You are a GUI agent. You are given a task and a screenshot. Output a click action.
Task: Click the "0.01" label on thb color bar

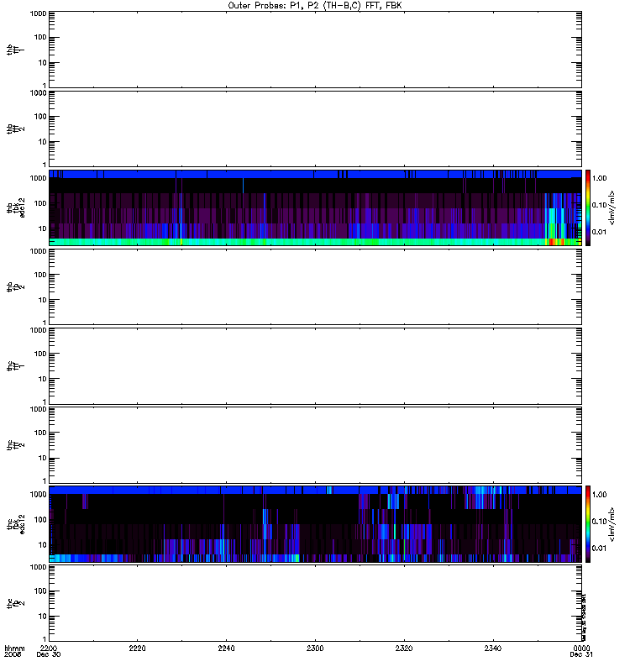coord(599,233)
